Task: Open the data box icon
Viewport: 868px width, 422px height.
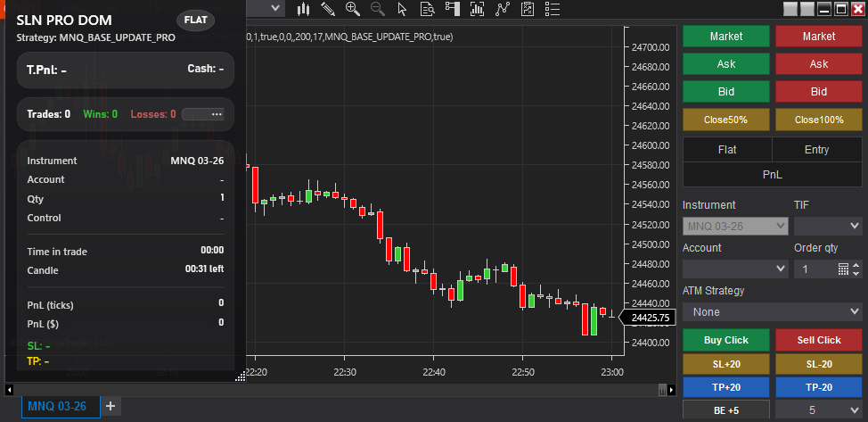Action: [x=427, y=9]
